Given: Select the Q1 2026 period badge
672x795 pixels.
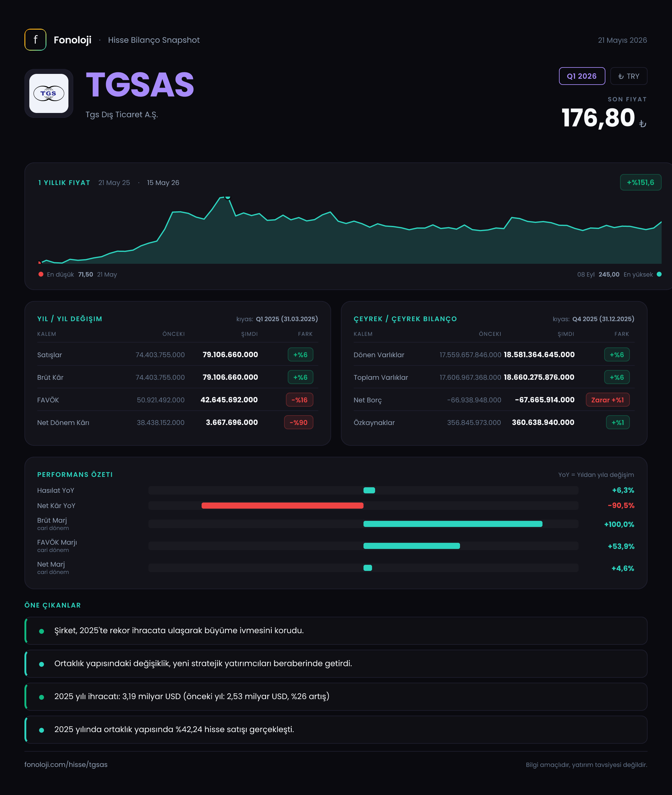Looking at the screenshot, I should 582,76.
